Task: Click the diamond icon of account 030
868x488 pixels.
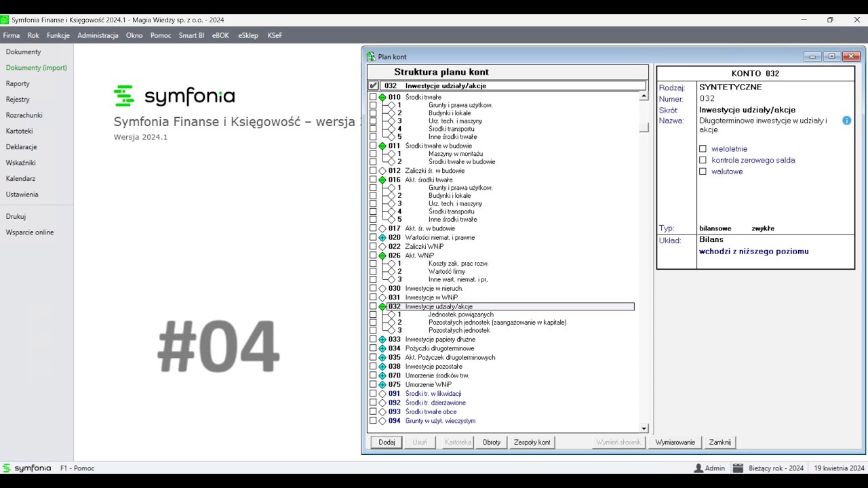Action: 382,289
